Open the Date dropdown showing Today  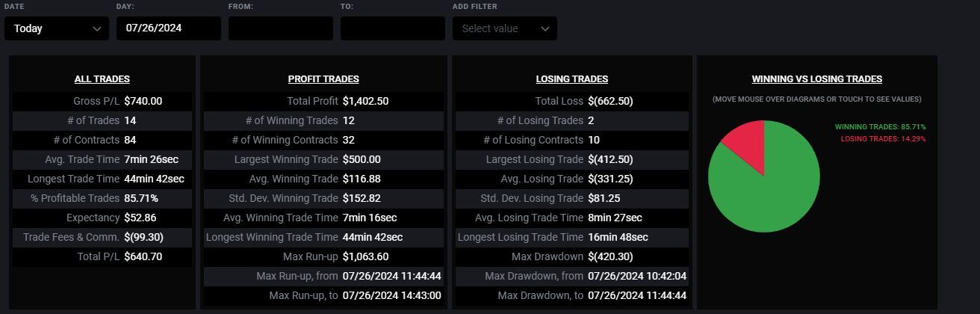click(57, 28)
